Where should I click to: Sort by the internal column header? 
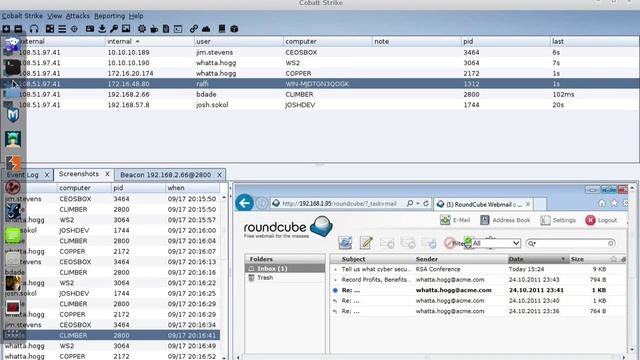tap(149, 41)
